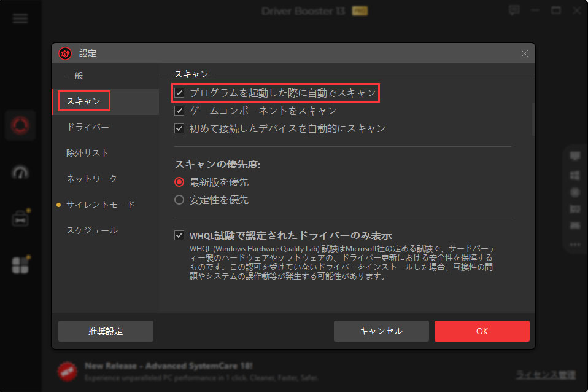Open the Tools toolbox icon in sidebar

point(20,219)
